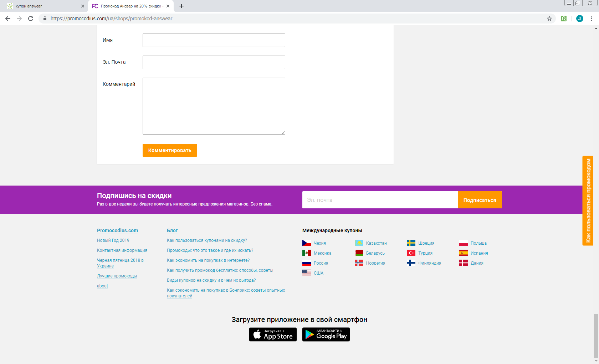Open the Promocodius.com footer link
Viewport: 599px width, 364px height.
coord(117,230)
